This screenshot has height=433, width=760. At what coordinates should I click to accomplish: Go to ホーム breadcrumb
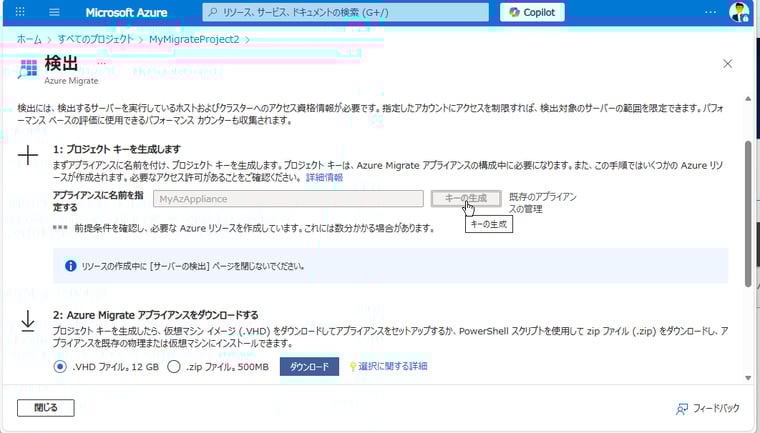[29, 39]
